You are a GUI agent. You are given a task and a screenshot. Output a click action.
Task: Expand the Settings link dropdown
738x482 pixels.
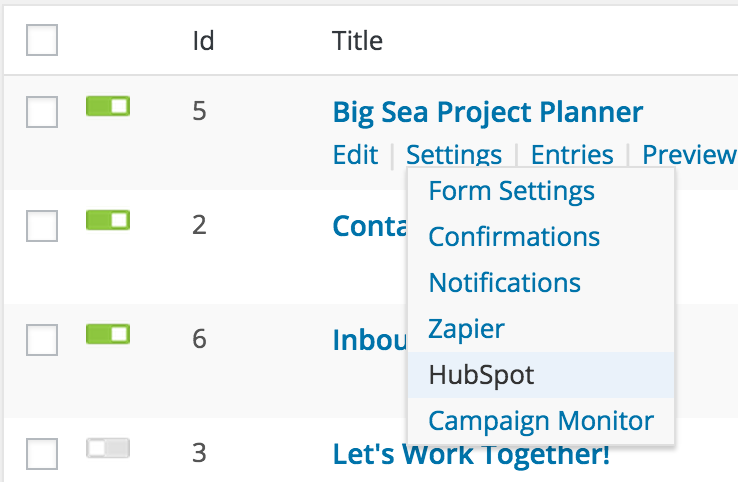454,155
